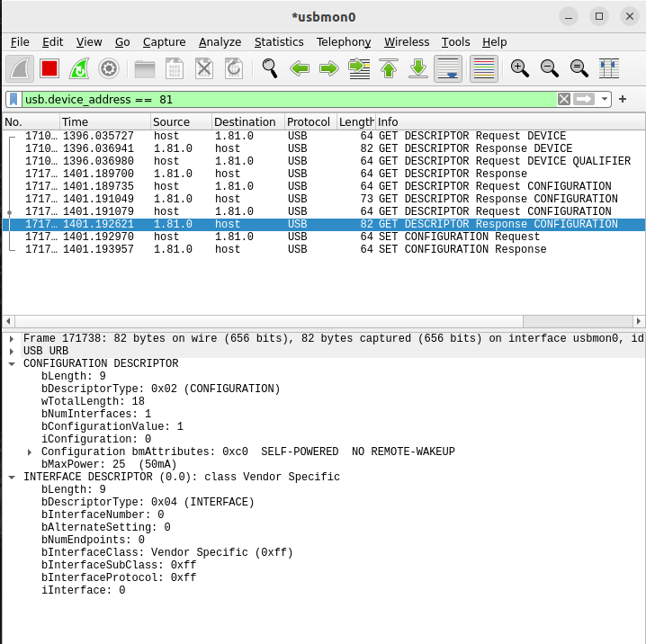Sort by Source column header
The width and height of the screenshot is (646, 644).
coord(181,122)
